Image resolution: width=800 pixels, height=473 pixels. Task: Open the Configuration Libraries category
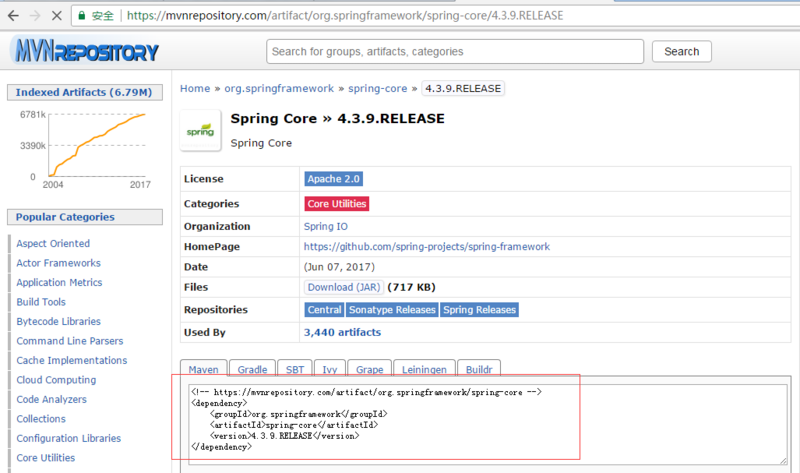point(69,438)
